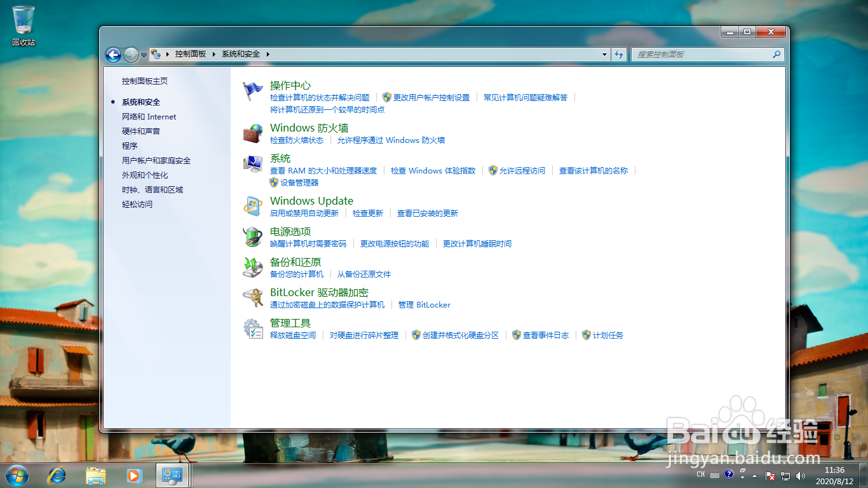Click the CH language indicator
The height and width of the screenshot is (488, 868).
tap(701, 474)
